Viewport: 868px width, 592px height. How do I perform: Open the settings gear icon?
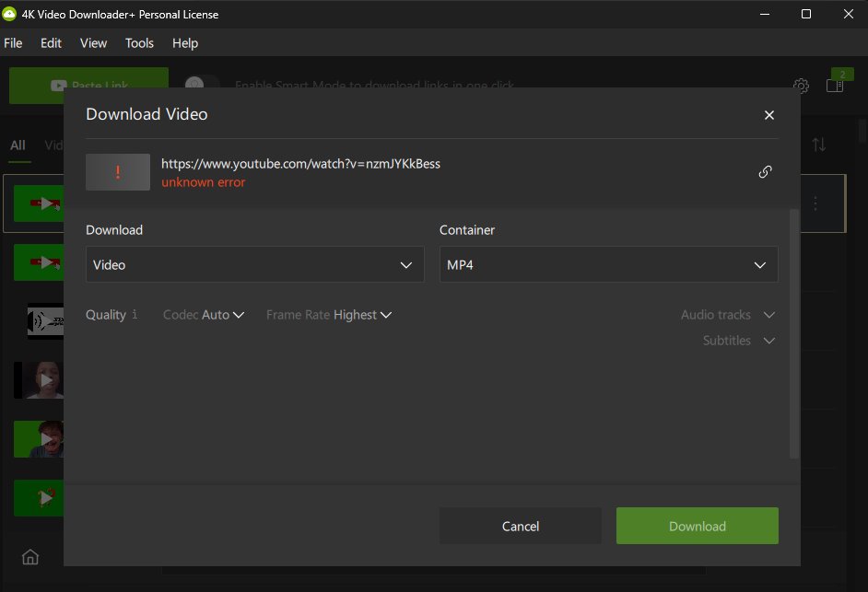click(801, 86)
